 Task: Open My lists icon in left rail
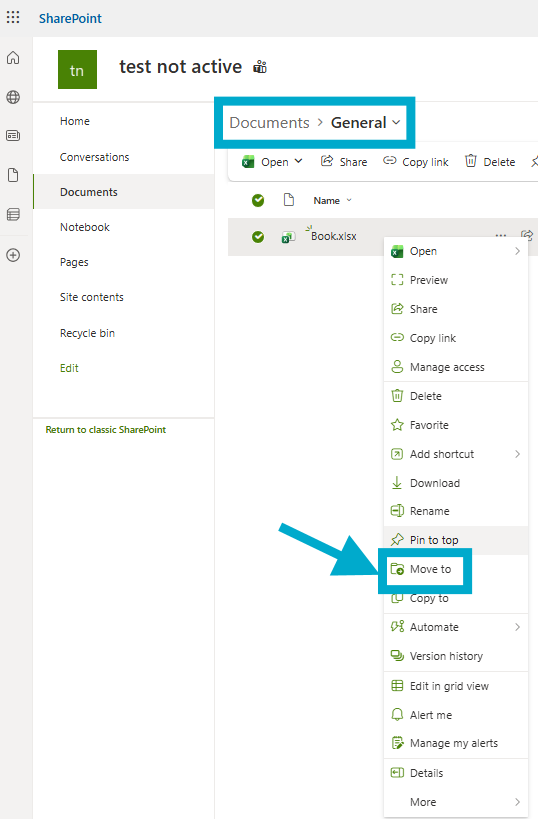13,214
